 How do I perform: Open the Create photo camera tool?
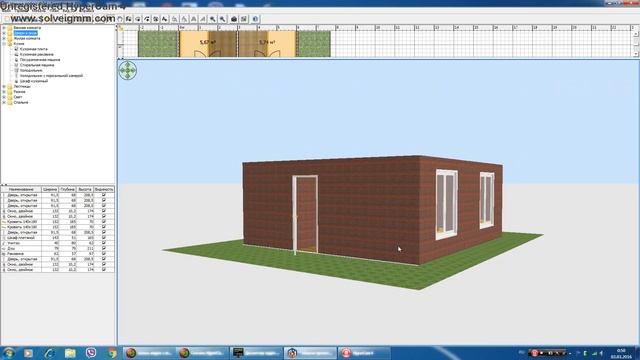pos(234,19)
